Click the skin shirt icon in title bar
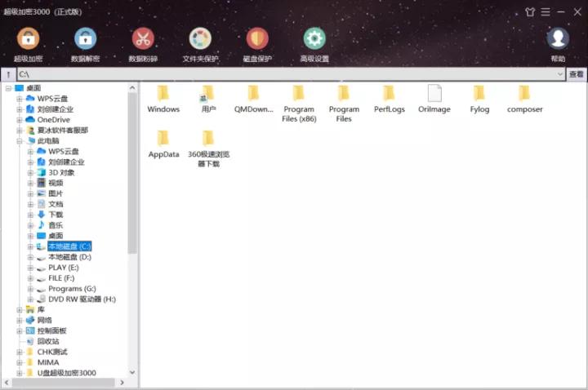The height and width of the screenshot is (390, 588). (x=530, y=11)
